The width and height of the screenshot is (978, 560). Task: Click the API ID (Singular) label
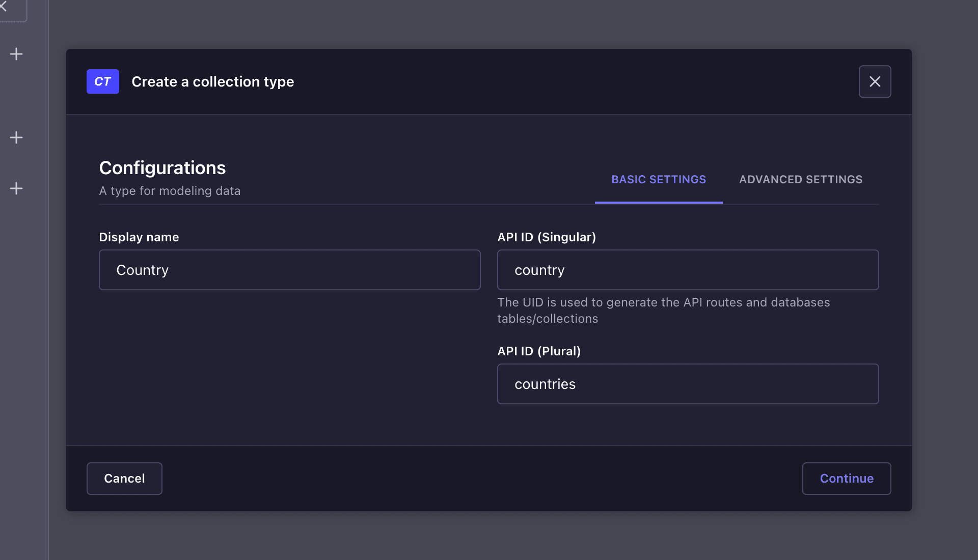pyautogui.click(x=546, y=237)
